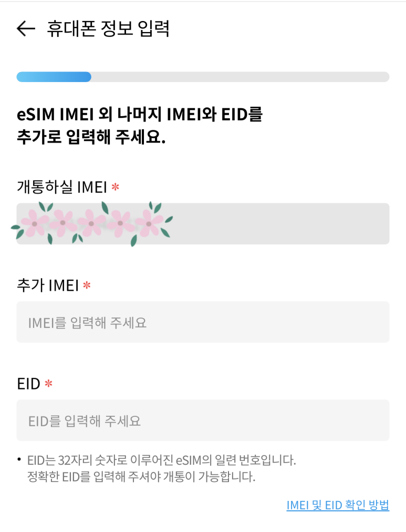Click the 추가로 입력해 주세요 heading line
Viewport: 406px width, 532px height.
(91, 137)
